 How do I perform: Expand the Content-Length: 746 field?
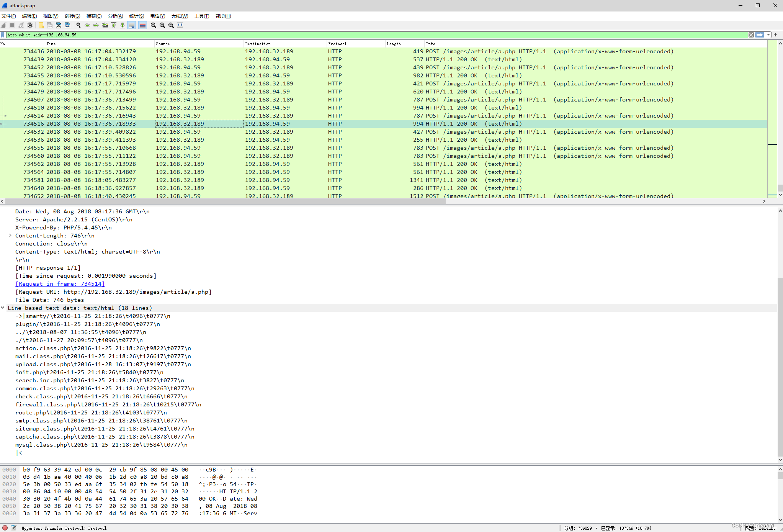[10, 236]
